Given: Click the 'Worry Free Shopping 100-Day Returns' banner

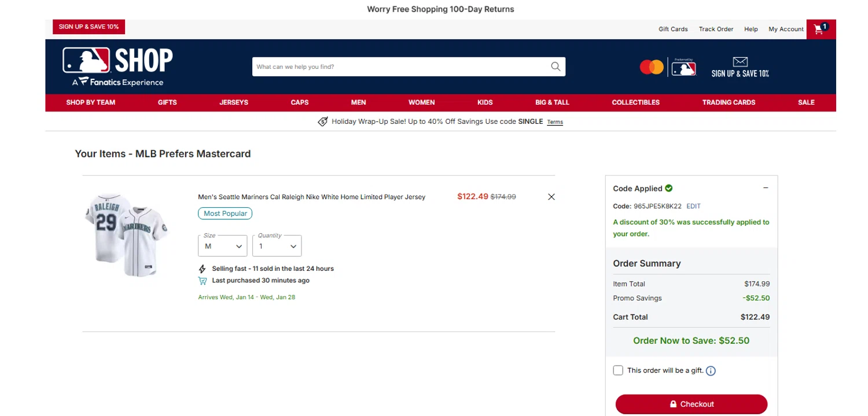Looking at the screenshot, I should 440,9.
